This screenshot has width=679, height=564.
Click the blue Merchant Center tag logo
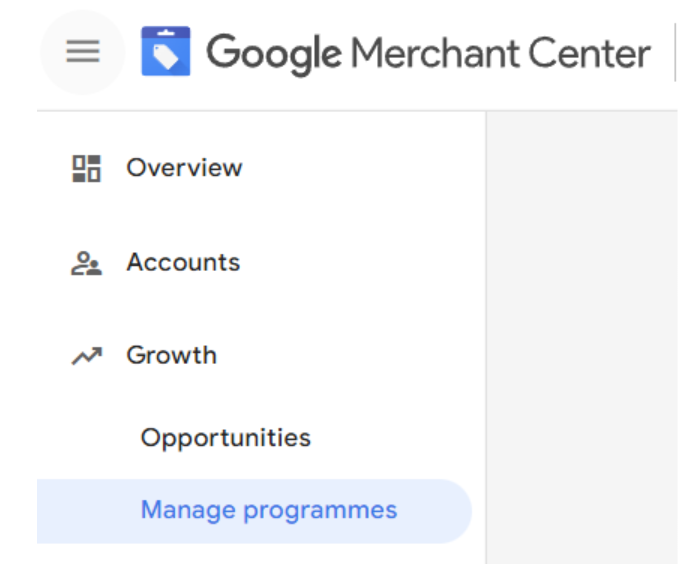tap(165, 52)
